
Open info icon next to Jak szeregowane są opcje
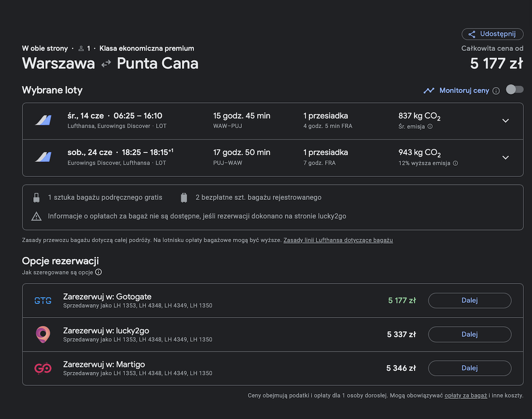click(98, 272)
